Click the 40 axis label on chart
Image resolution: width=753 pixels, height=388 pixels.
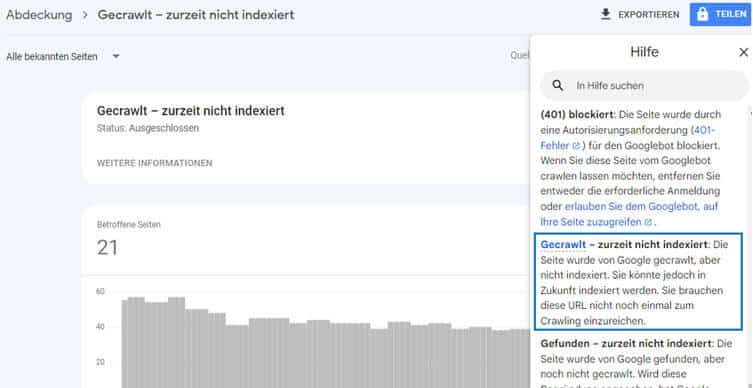[100, 327]
